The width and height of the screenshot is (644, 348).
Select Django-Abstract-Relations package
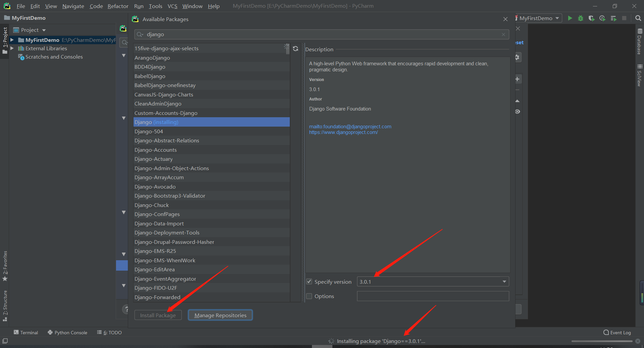(x=212, y=140)
